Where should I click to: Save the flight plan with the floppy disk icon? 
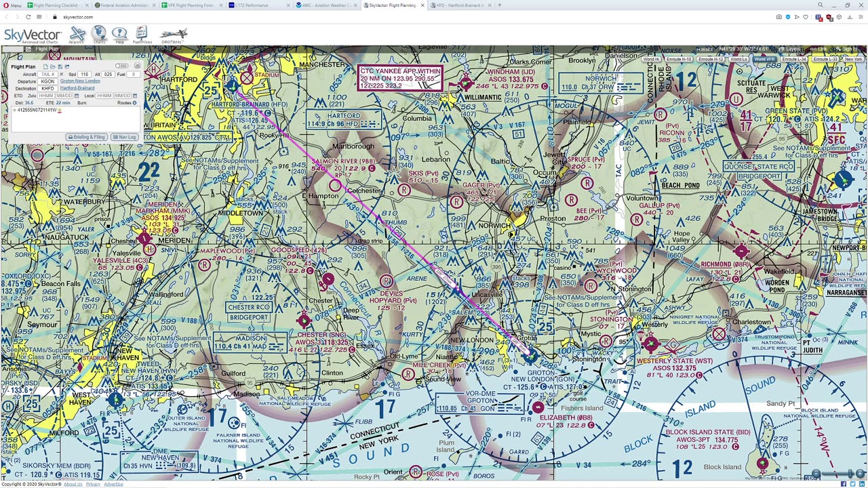60,66
